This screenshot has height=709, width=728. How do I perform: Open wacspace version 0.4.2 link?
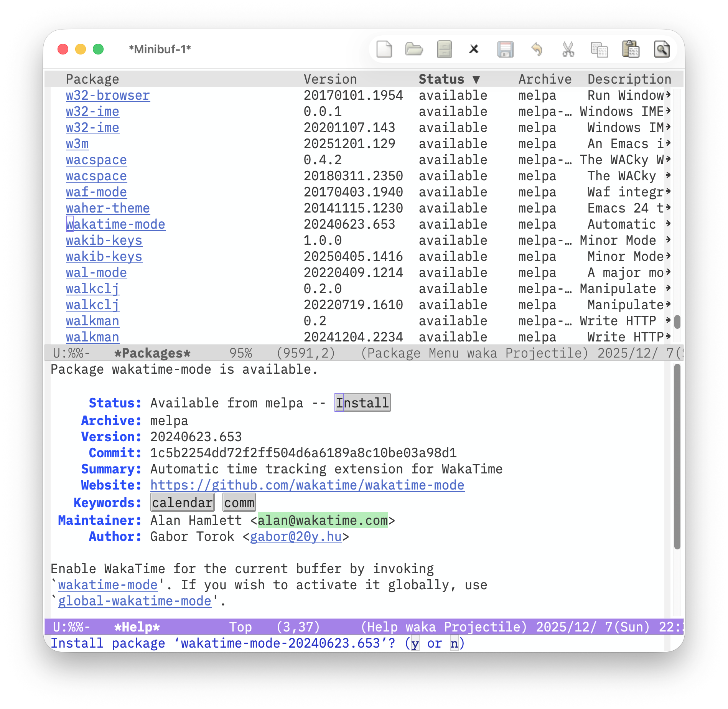96,160
